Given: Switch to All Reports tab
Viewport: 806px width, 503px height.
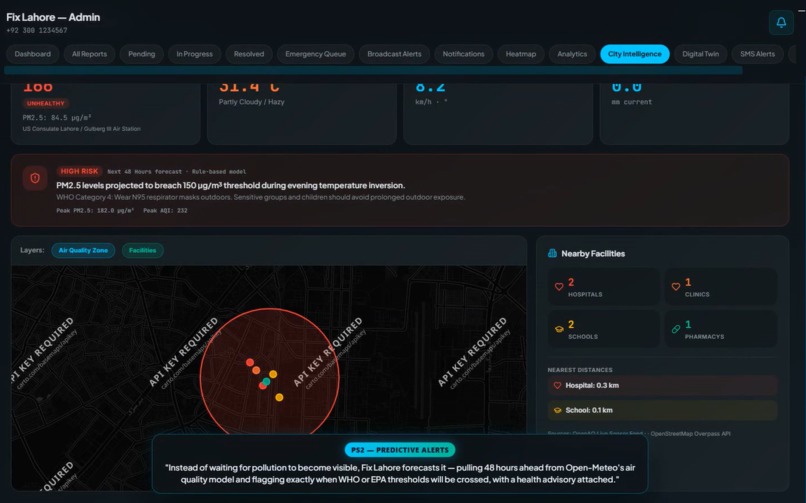Looking at the screenshot, I should [x=89, y=54].
